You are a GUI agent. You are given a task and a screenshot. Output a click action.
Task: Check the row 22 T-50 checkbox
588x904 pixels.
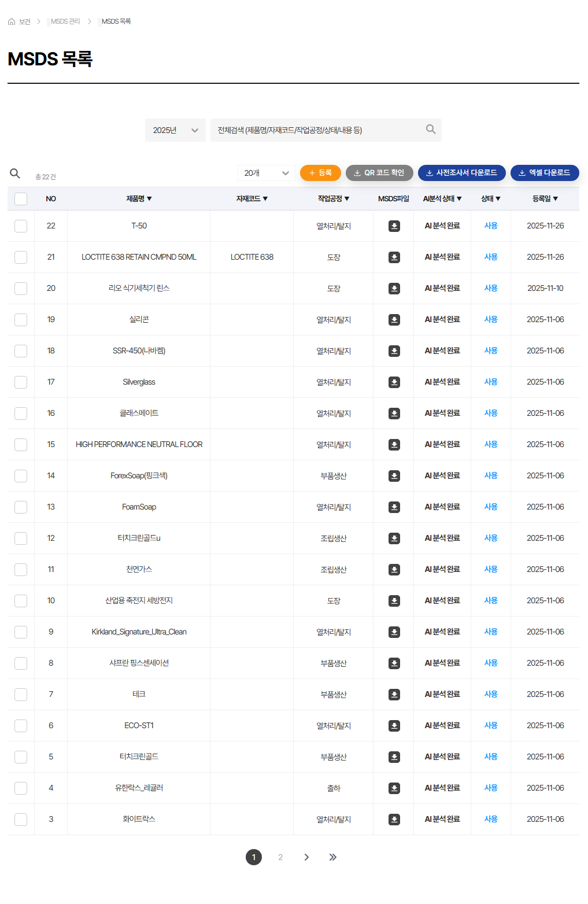tap(21, 226)
